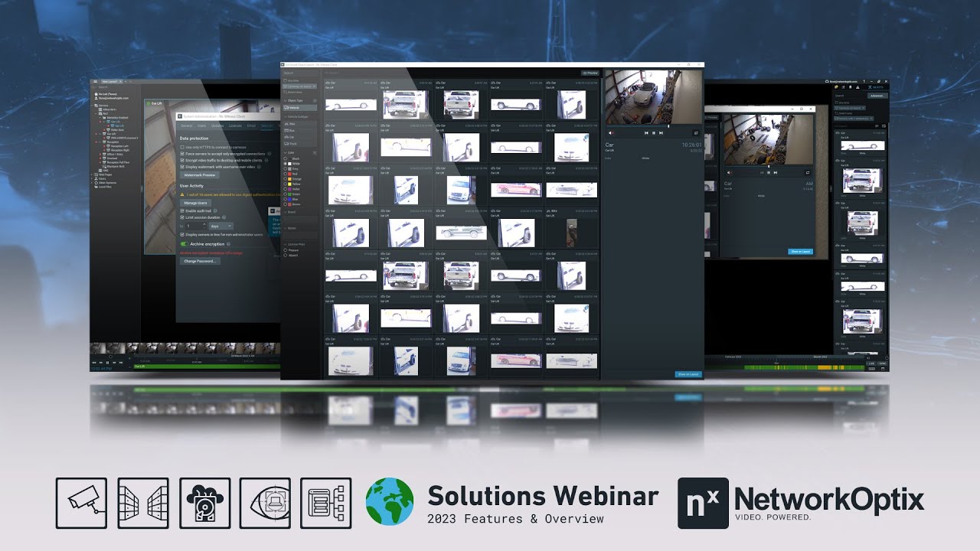Select License Plate Present radio button
Image resolution: width=980 pixels, height=551 pixels.
click(285, 249)
